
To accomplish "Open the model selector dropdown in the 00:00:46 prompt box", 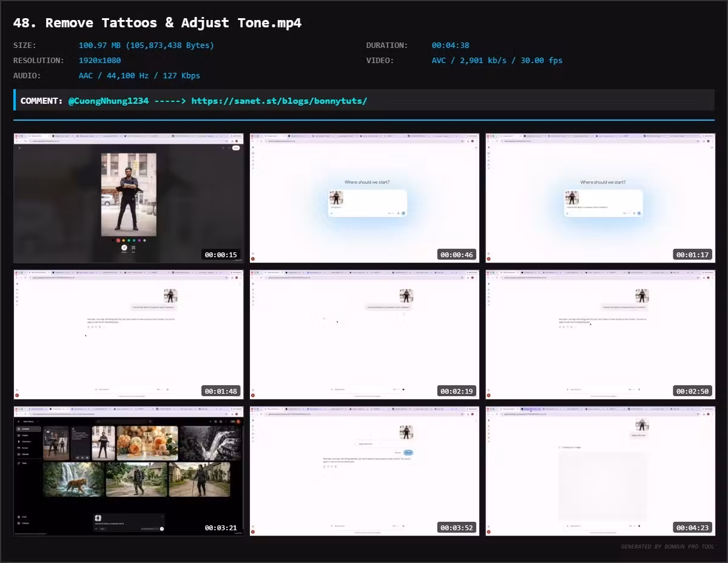I will pos(390,213).
